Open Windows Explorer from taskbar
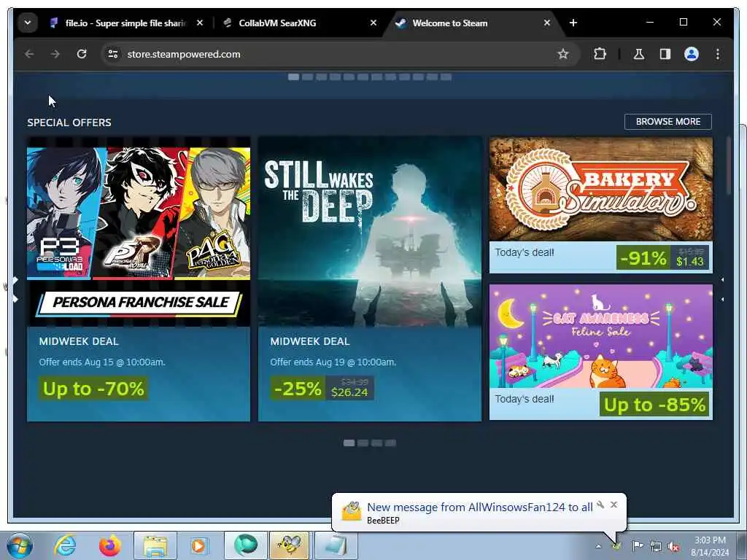This screenshot has height=560, width=747. [155, 545]
